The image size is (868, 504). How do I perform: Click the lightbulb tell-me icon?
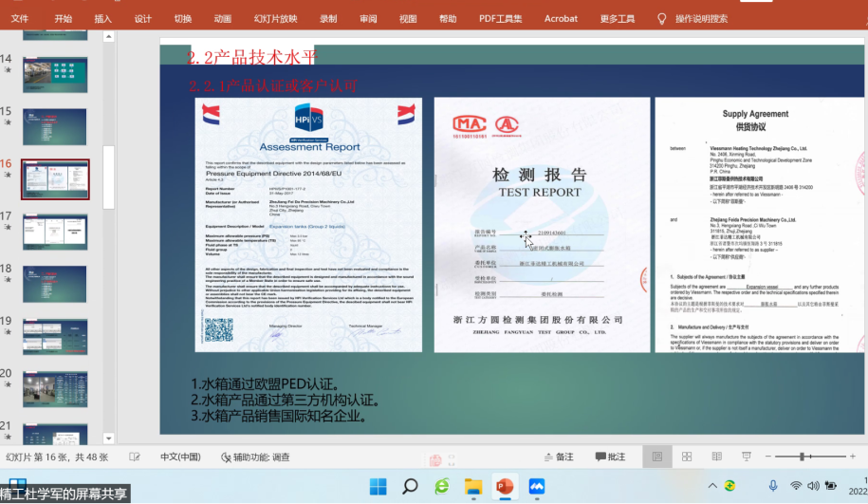(x=661, y=19)
